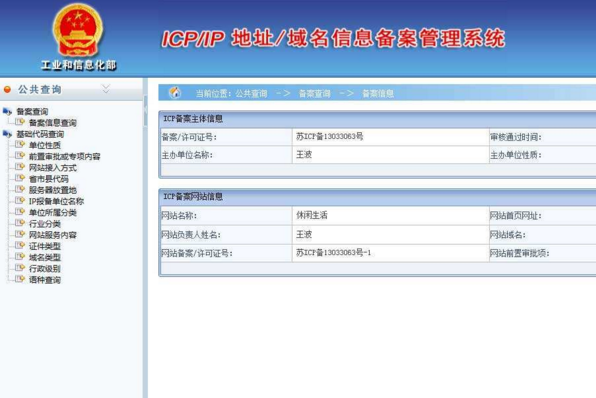Click 公共查询 sidebar header
Viewport: 596px width, 398px height.
[40, 90]
